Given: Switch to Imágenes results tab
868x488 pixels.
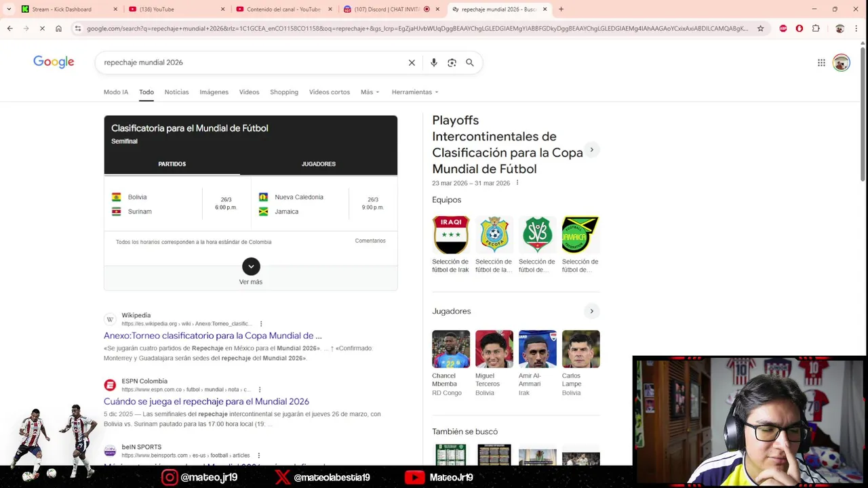Looking at the screenshot, I should [x=214, y=92].
